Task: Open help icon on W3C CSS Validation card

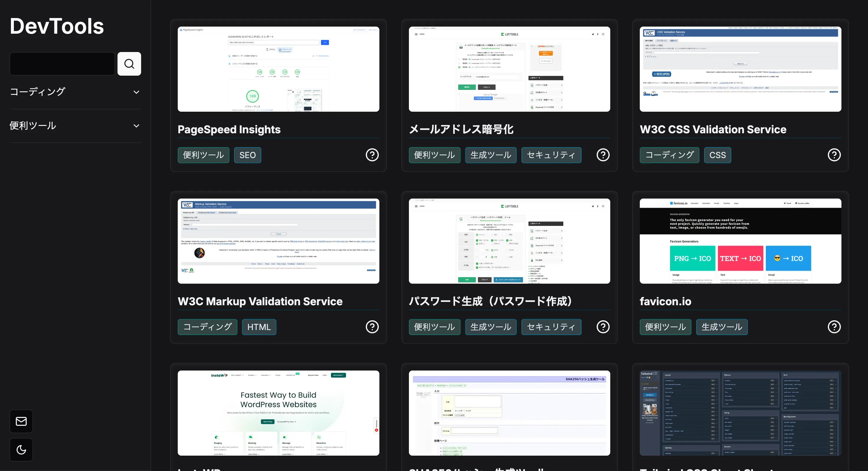Action: 834,155
